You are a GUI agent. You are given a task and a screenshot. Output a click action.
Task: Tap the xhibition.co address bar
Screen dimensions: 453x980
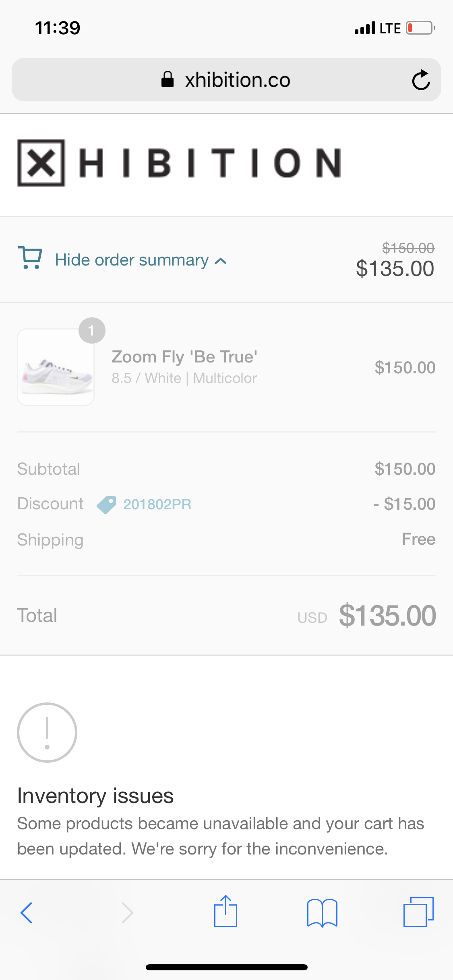tap(237, 80)
